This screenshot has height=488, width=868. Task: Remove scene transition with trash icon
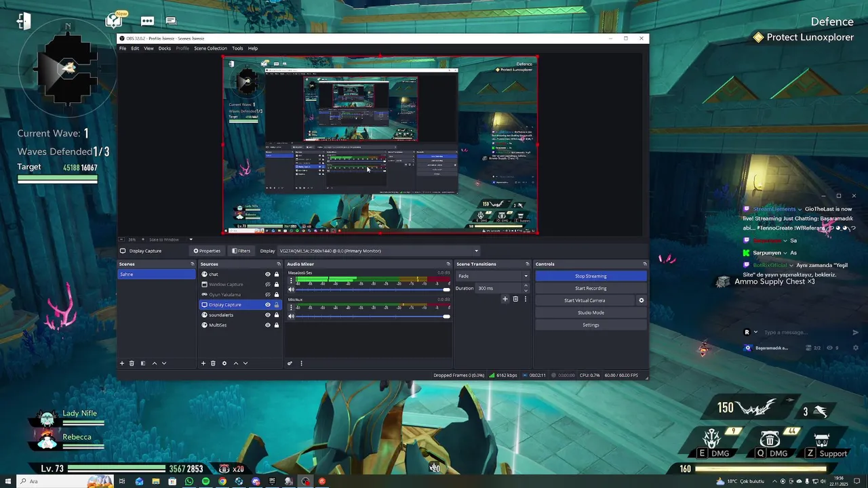click(515, 299)
